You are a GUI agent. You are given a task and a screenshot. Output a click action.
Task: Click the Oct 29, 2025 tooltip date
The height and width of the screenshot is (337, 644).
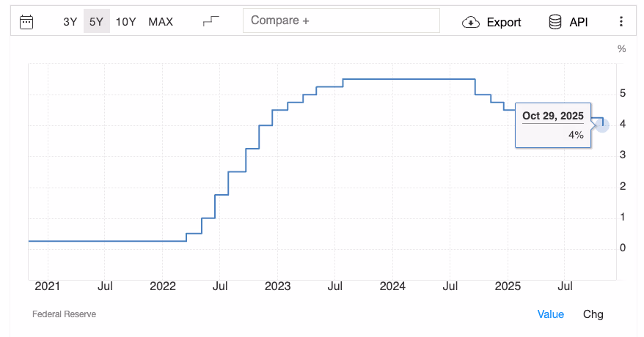552,116
